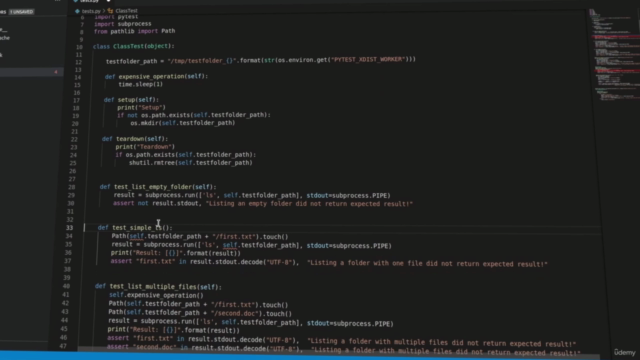
Task: Click line number 40 in the gutter
Action: click(x=66, y=286)
